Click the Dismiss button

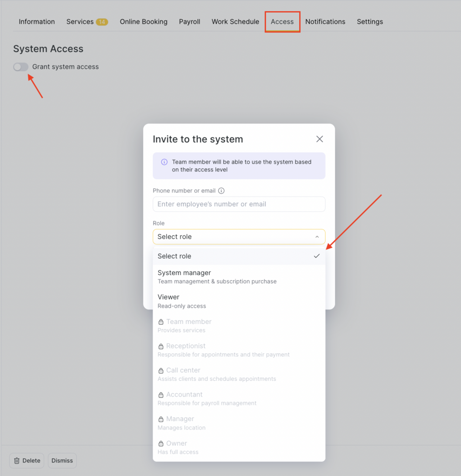coord(62,461)
